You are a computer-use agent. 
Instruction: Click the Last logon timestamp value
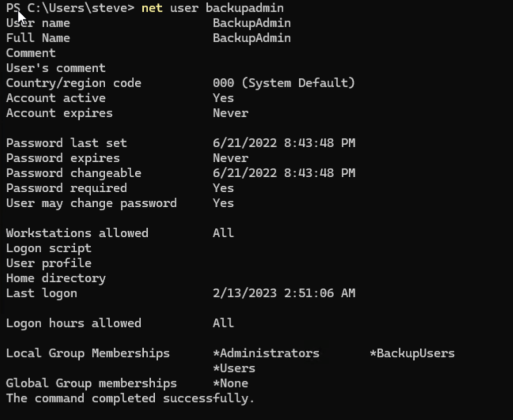(284, 293)
